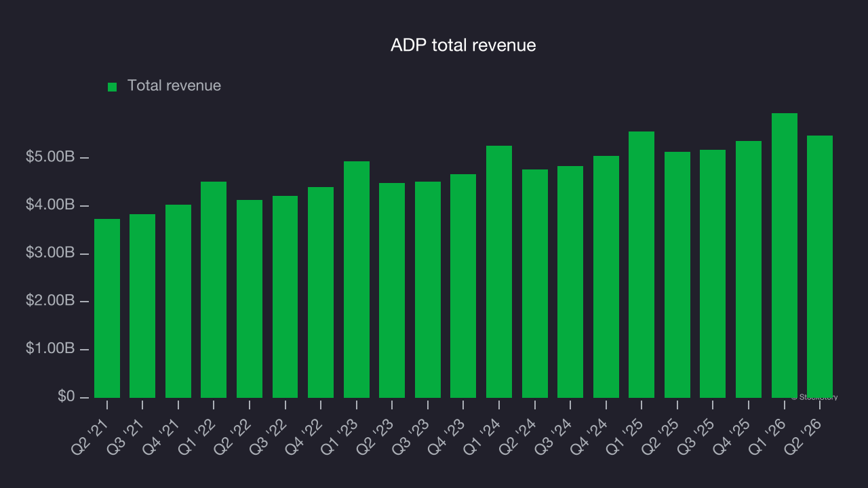This screenshot has width=868, height=488.
Task: Select the Q2 '21 revenue bar
Action: [x=107, y=308]
